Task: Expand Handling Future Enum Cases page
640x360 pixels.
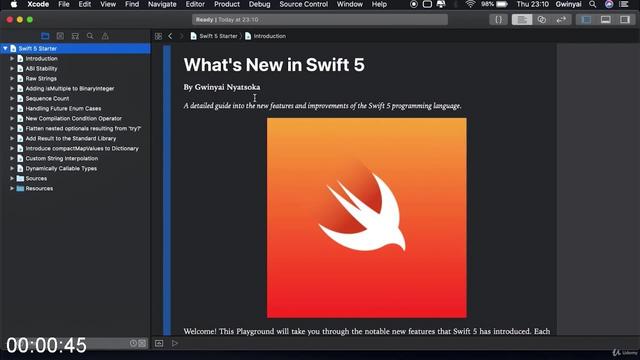Action: pyautogui.click(x=12, y=109)
